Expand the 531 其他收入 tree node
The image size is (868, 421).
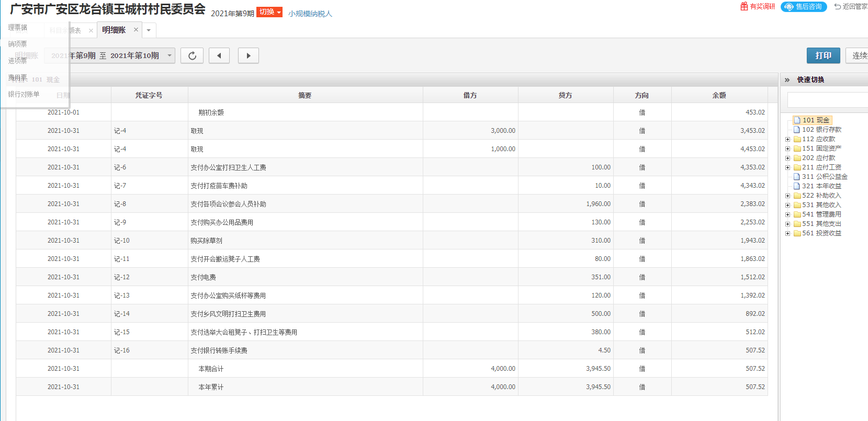point(787,205)
